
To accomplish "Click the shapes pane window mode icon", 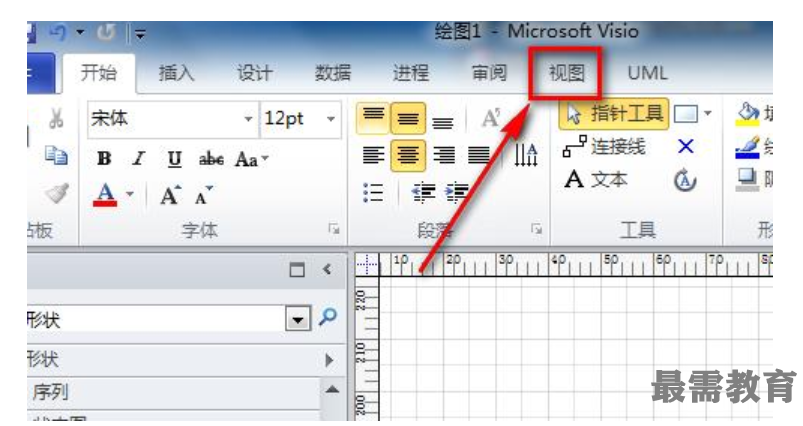I will point(297,269).
